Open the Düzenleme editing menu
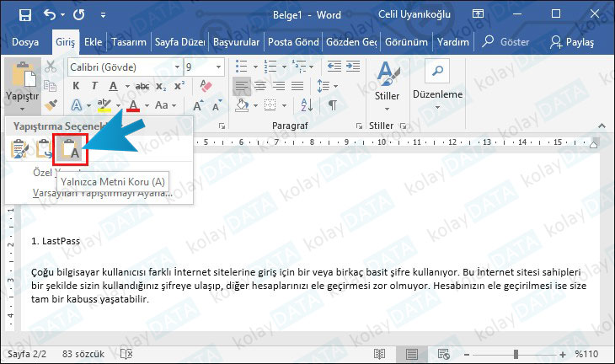Screen dimensions: 615x364 coord(437,84)
